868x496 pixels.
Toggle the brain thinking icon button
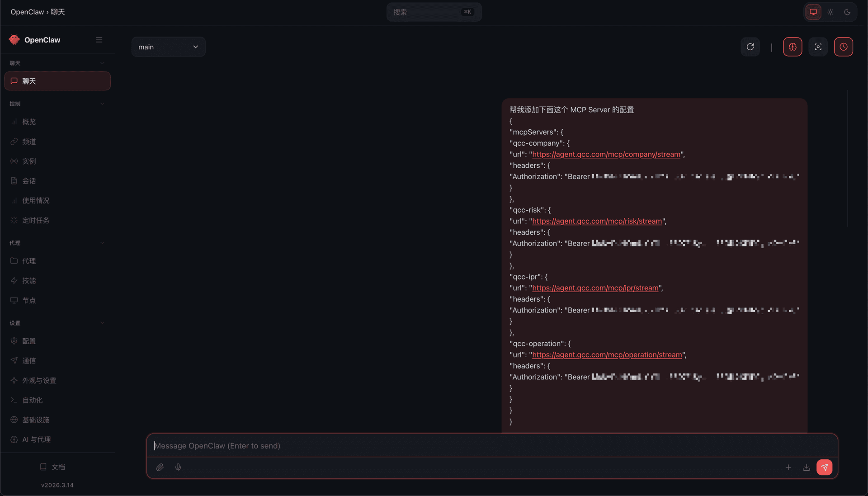click(x=793, y=47)
